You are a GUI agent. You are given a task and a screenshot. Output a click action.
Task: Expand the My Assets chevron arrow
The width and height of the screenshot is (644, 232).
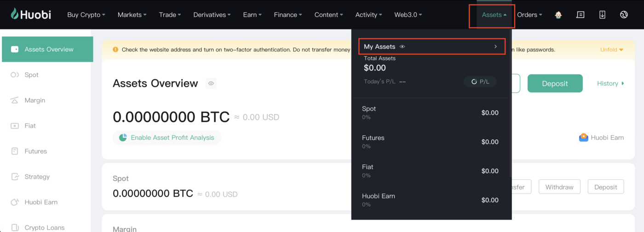click(495, 47)
